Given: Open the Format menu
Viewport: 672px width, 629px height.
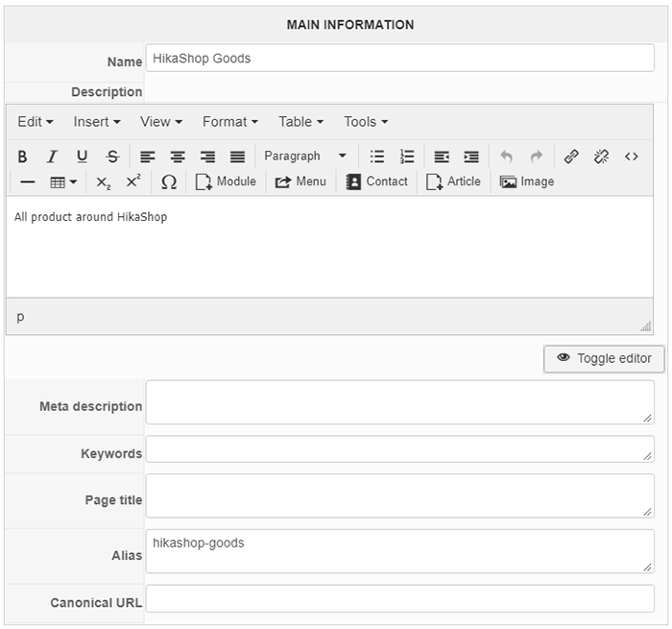Looking at the screenshot, I should [230, 122].
